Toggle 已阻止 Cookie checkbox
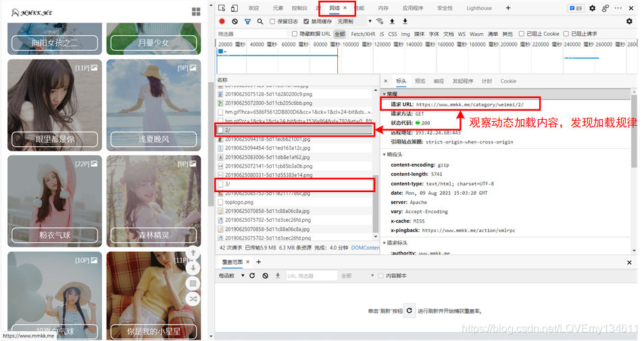 [522, 34]
